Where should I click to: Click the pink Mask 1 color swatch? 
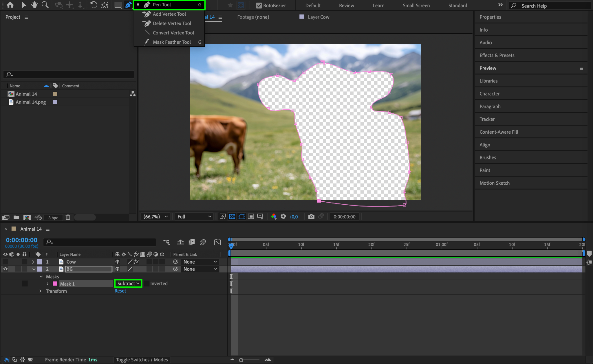(55, 284)
